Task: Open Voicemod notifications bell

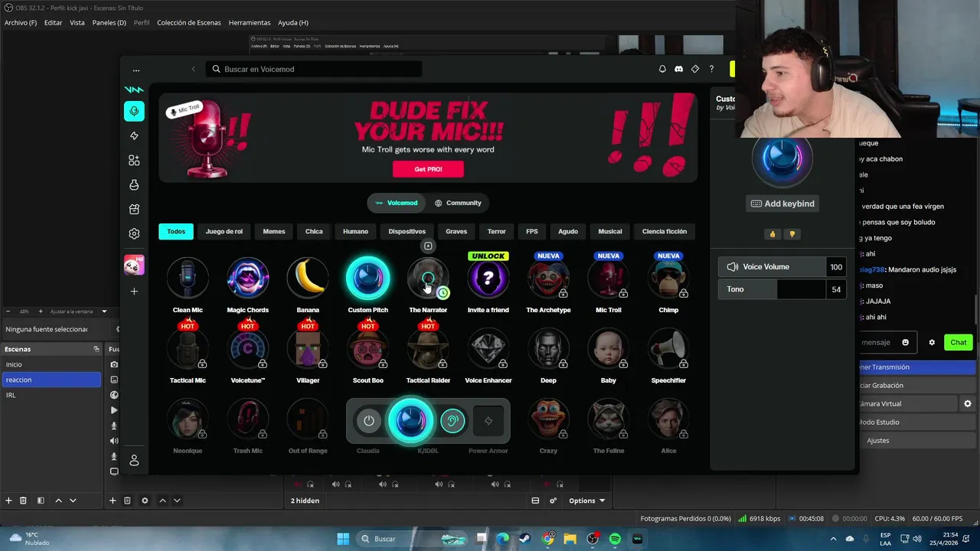Action: (x=662, y=69)
